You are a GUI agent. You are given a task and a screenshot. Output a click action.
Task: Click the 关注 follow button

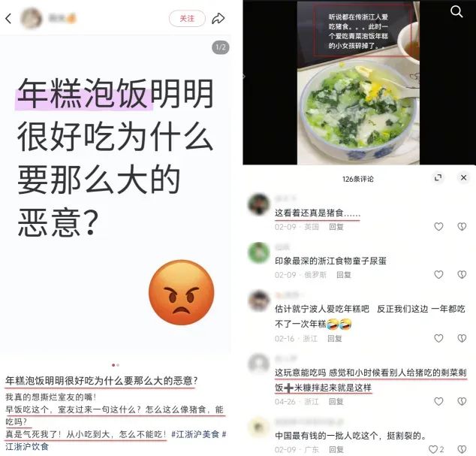[187, 19]
